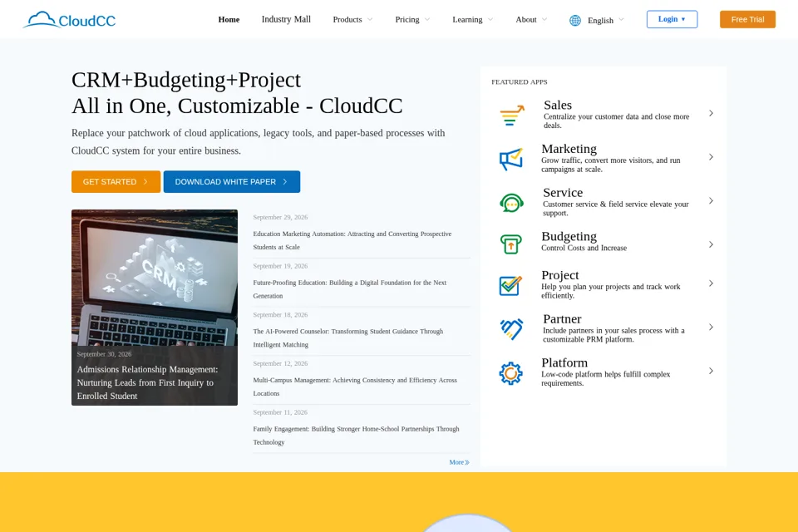This screenshot has height=532, width=798.
Task: Open the Pricing dropdown menu
Action: (x=412, y=19)
